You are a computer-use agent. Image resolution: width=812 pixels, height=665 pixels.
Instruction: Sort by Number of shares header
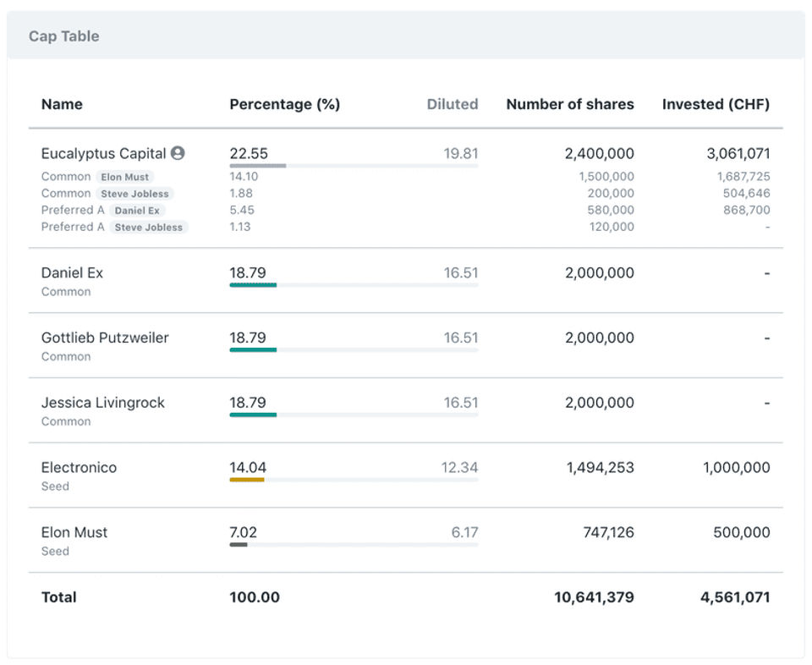coord(569,104)
